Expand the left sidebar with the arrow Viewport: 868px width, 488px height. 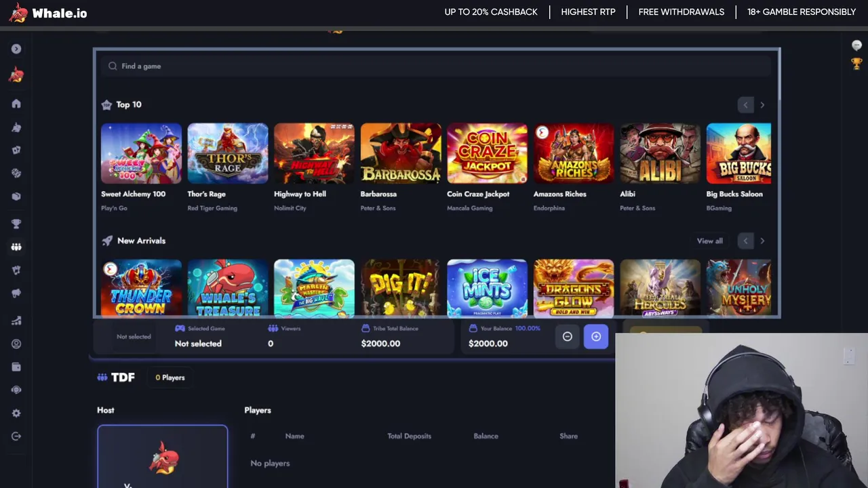16,49
